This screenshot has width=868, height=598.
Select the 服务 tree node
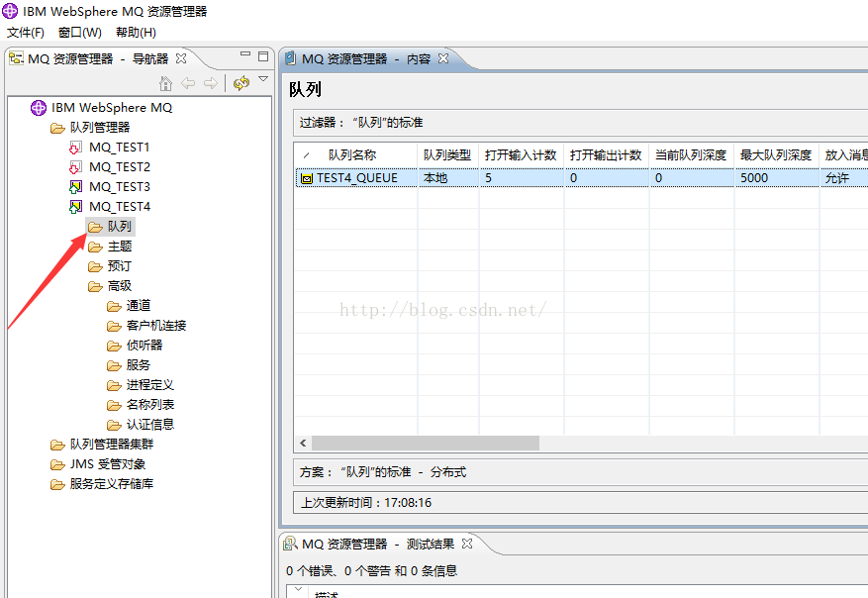(x=138, y=365)
